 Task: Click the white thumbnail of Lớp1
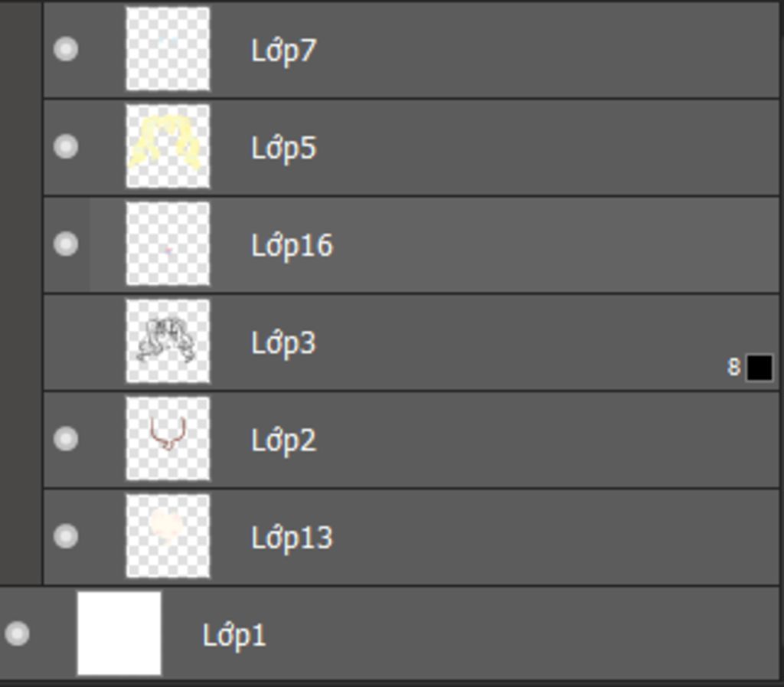[119, 633]
